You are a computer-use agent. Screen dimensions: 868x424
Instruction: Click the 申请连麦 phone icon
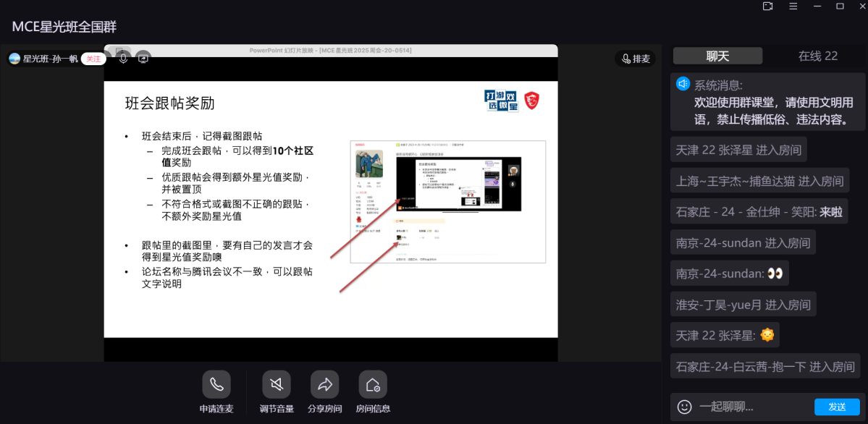[216, 384]
